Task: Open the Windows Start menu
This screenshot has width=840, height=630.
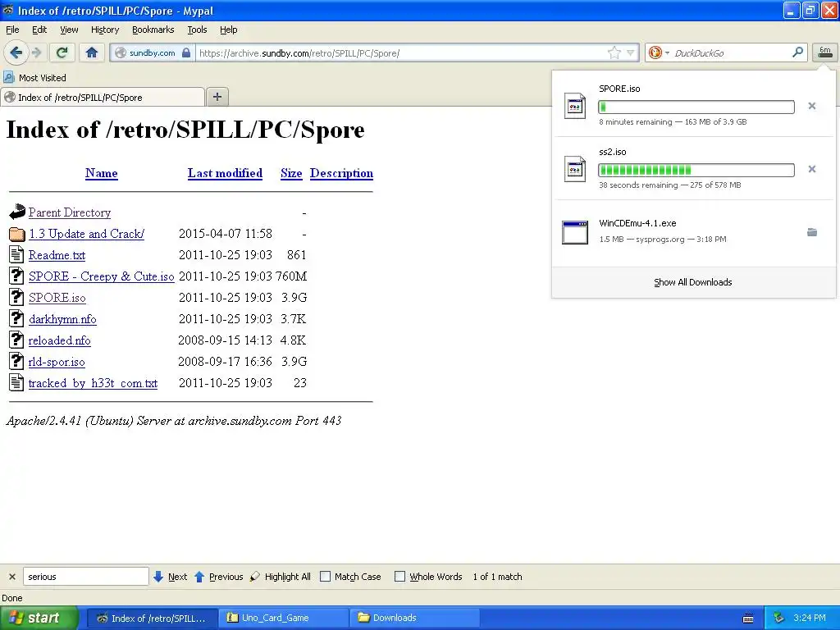Action: click(39, 618)
